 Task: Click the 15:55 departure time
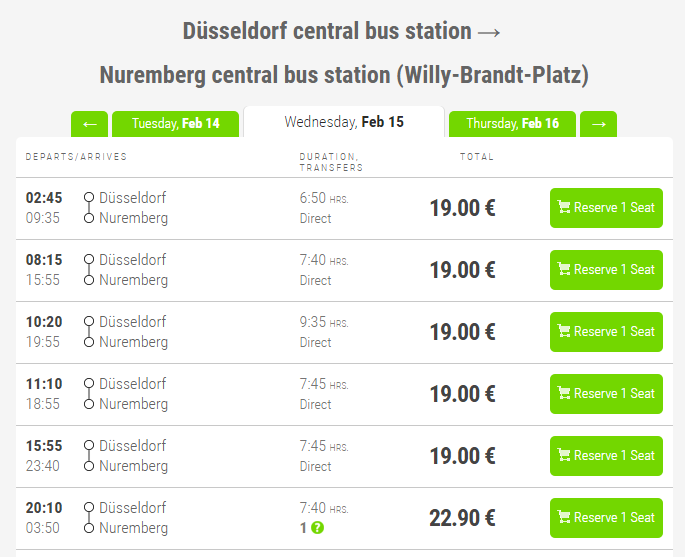click(x=44, y=445)
